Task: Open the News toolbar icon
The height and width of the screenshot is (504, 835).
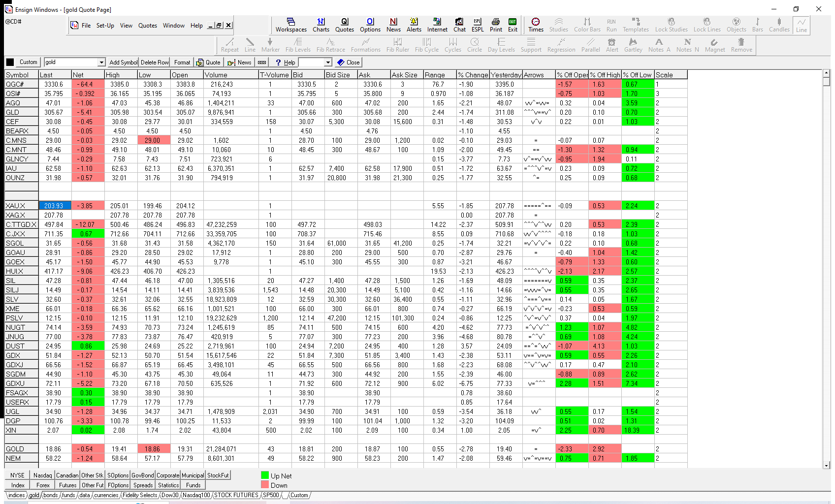Action: pyautogui.click(x=393, y=25)
